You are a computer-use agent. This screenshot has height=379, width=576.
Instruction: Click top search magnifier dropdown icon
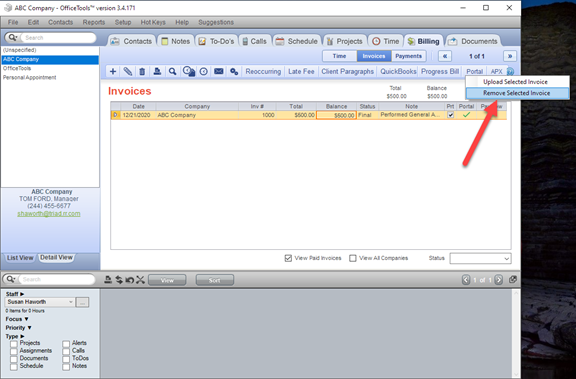[12, 37]
